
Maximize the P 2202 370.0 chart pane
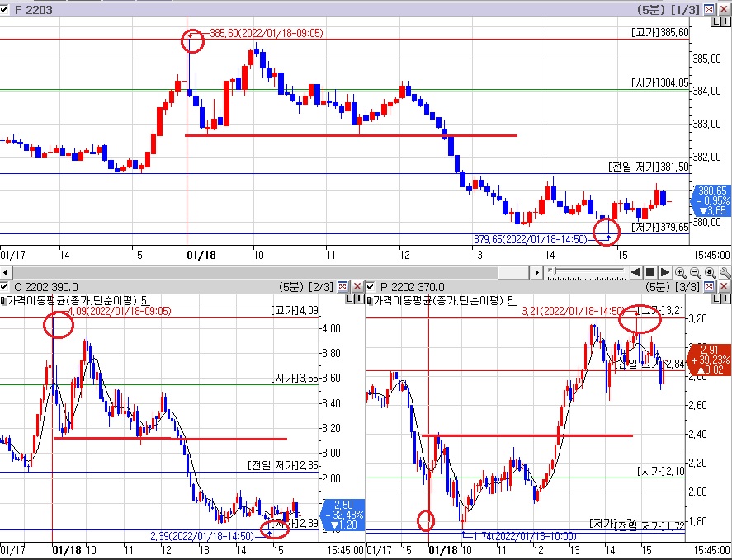pos(709,286)
